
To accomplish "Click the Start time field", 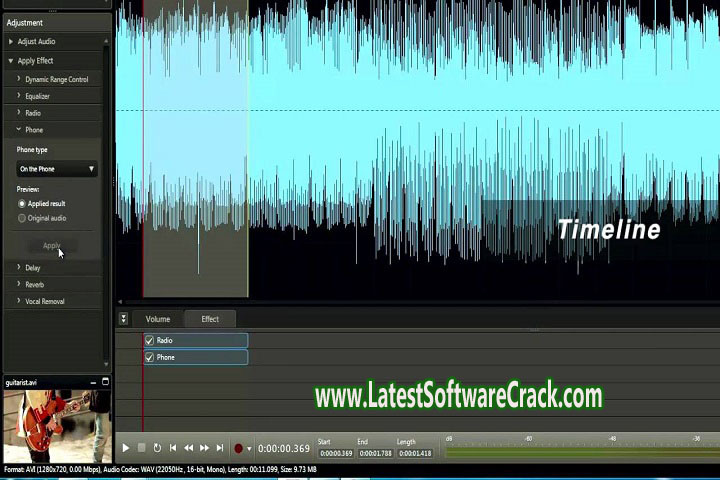I will (x=336, y=453).
